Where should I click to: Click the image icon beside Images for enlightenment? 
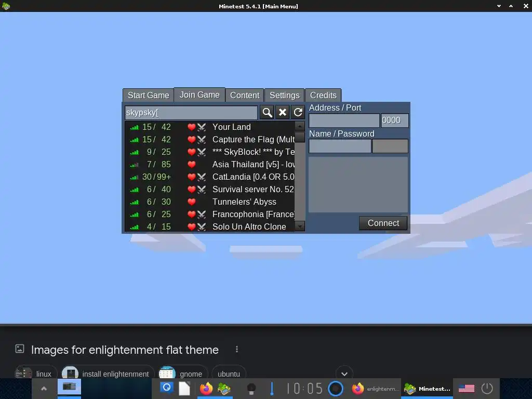[20, 349]
